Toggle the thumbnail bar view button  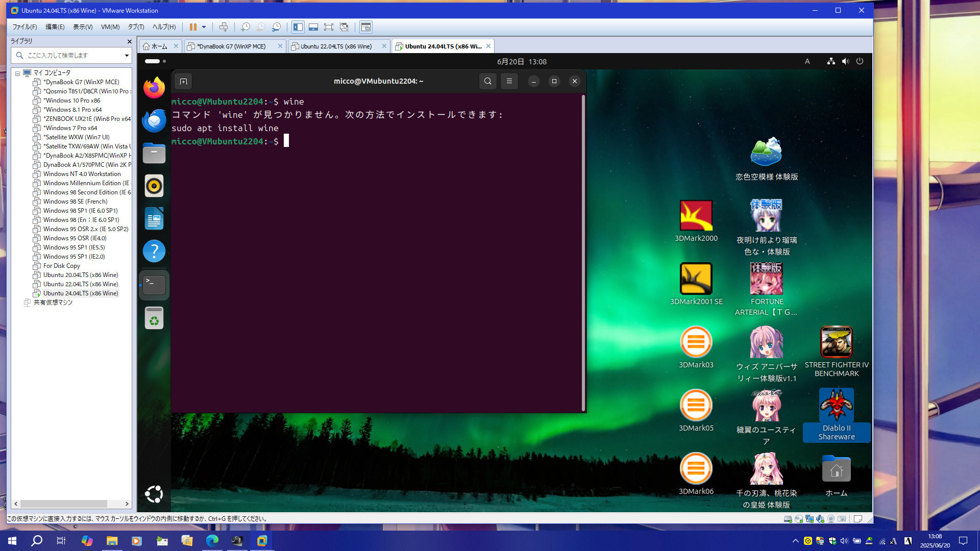pyautogui.click(x=313, y=27)
